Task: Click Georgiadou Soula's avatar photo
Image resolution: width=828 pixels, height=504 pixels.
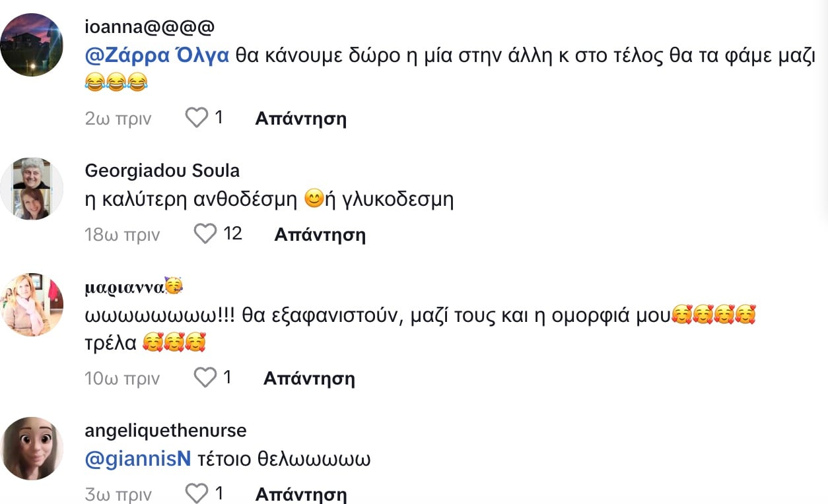Action: pyautogui.click(x=32, y=189)
